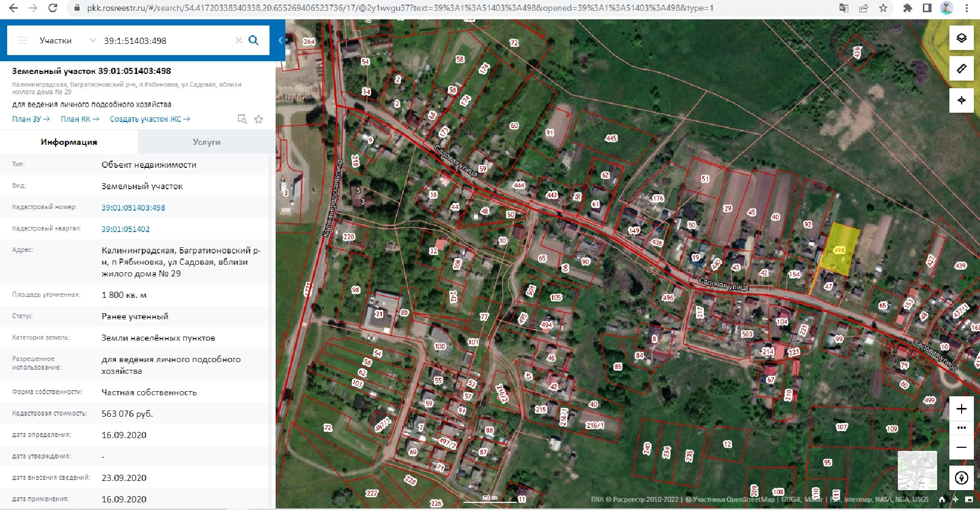Reset the map compass orientation
Image resolution: width=980 pixels, height=510 pixels.
point(961,478)
